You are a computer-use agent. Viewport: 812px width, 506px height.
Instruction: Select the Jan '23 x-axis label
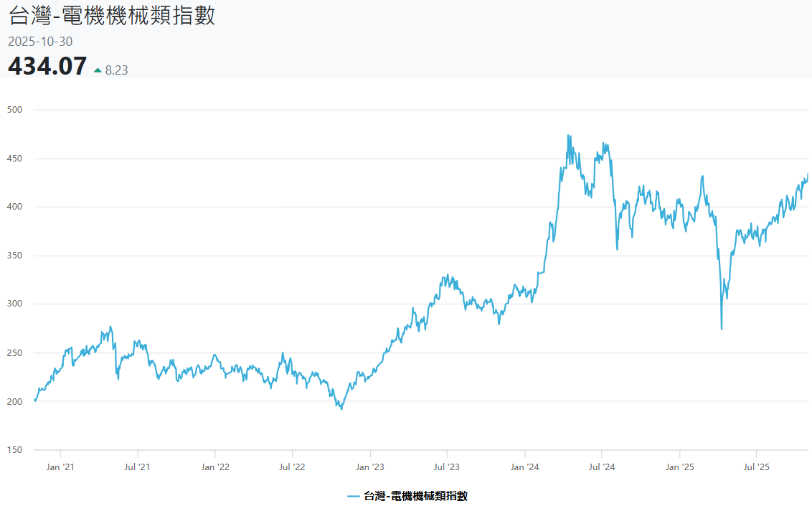[x=370, y=467]
